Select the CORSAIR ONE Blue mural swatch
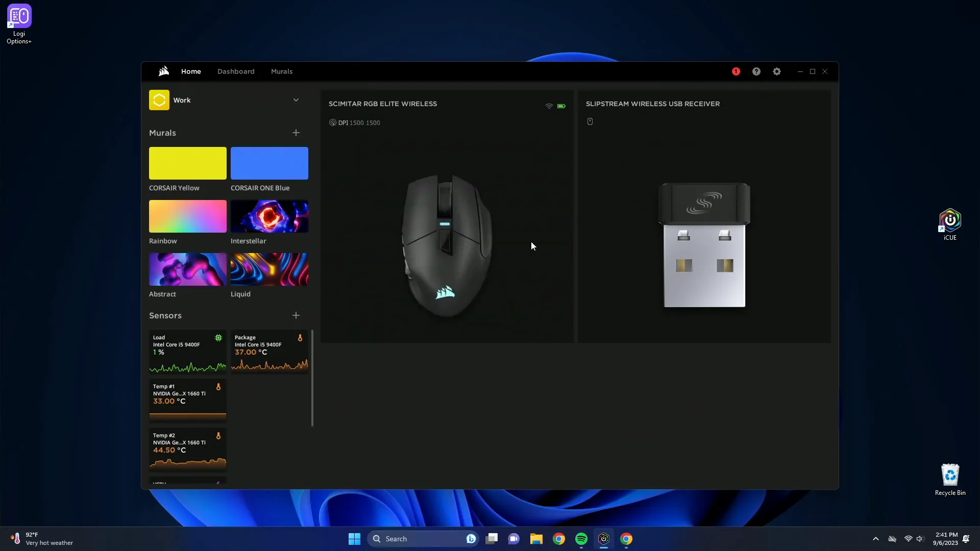The height and width of the screenshot is (551, 980). [x=269, y=163]
